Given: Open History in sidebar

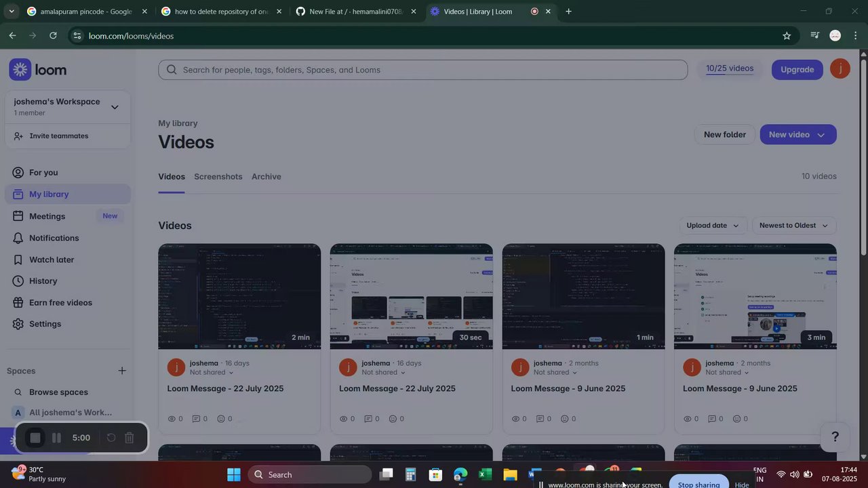Looking at the screenshot, I should [43, 281].
